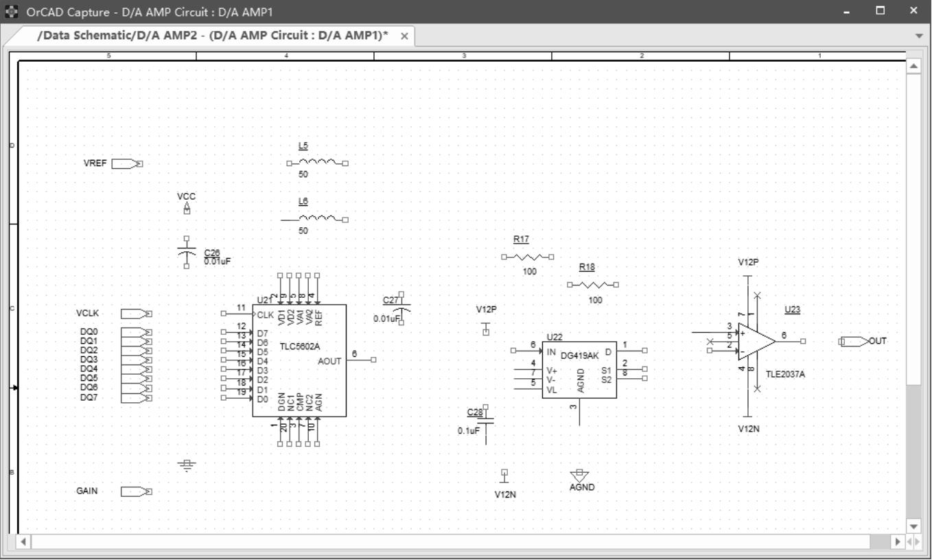Screen dimensions: 932x560
Task: Select the DG419AK chip body
Action: pos(579,369)
